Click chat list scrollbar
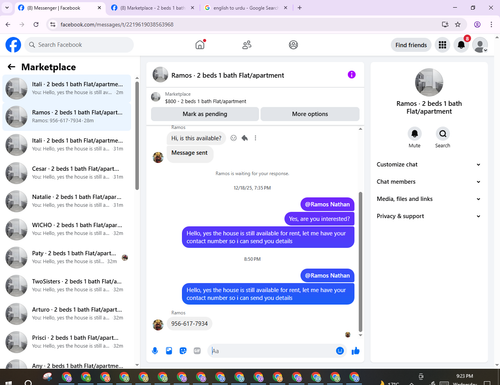The image size is (500, 385). click(x=137, y=136)
